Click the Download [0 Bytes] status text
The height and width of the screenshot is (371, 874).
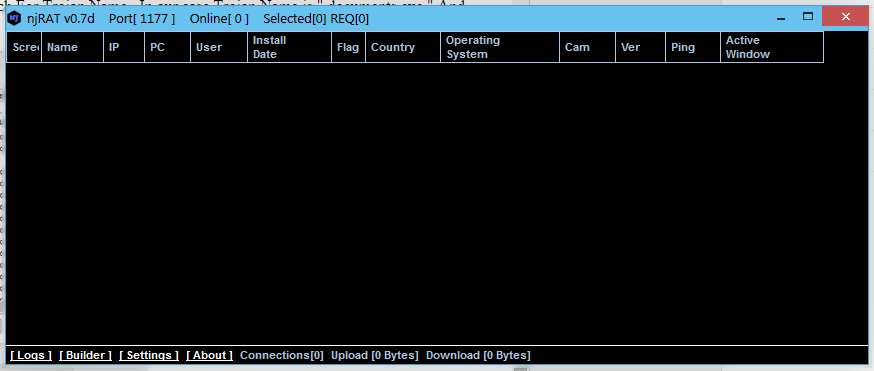pos(478,355)
